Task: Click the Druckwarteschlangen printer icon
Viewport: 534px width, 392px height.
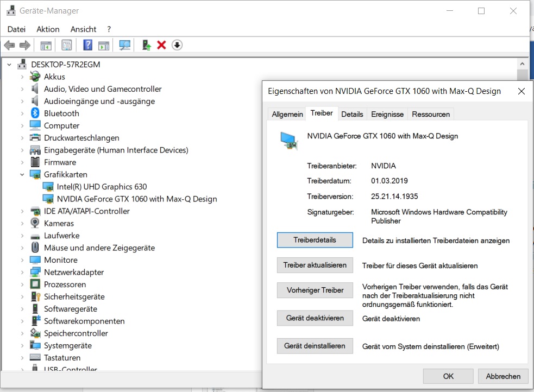Action: tap(35, 137)
